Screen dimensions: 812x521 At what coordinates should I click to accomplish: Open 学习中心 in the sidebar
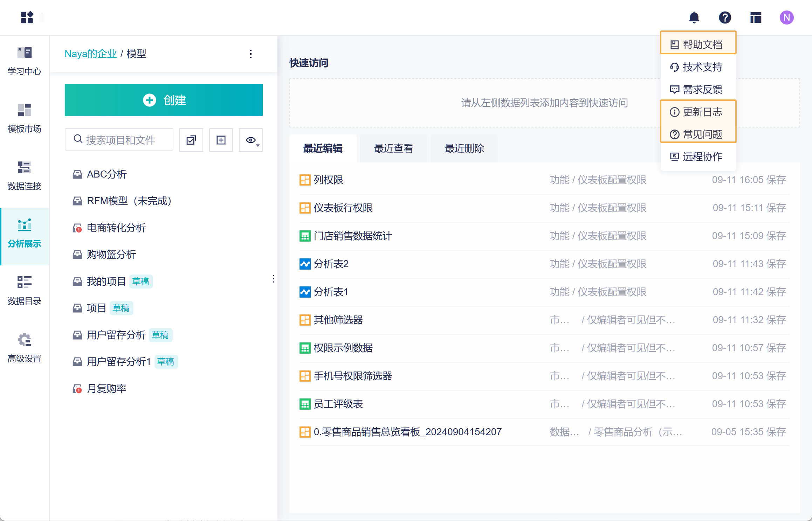tap(25, 61)
